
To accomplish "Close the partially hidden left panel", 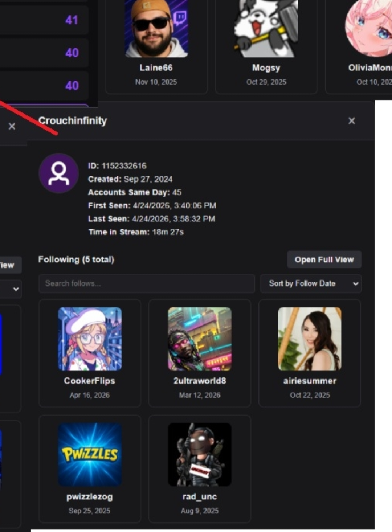I will click(12, 126).
